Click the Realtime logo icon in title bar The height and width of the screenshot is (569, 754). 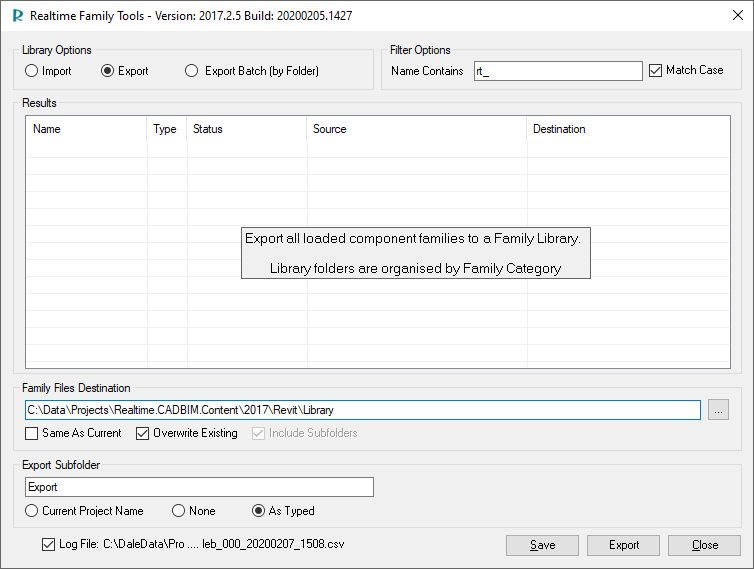pos(18,16)
